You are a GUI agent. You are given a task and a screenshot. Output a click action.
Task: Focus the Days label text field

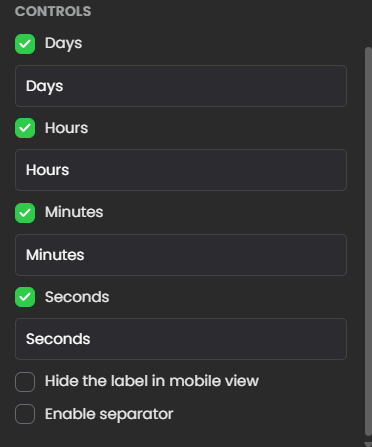[181, 86]
